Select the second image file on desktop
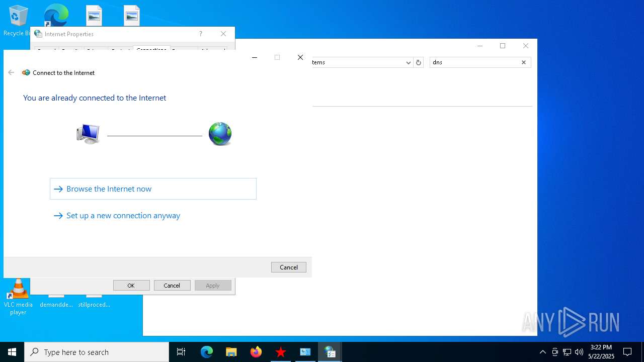This screenshot has width=644, height=362. 132,16
